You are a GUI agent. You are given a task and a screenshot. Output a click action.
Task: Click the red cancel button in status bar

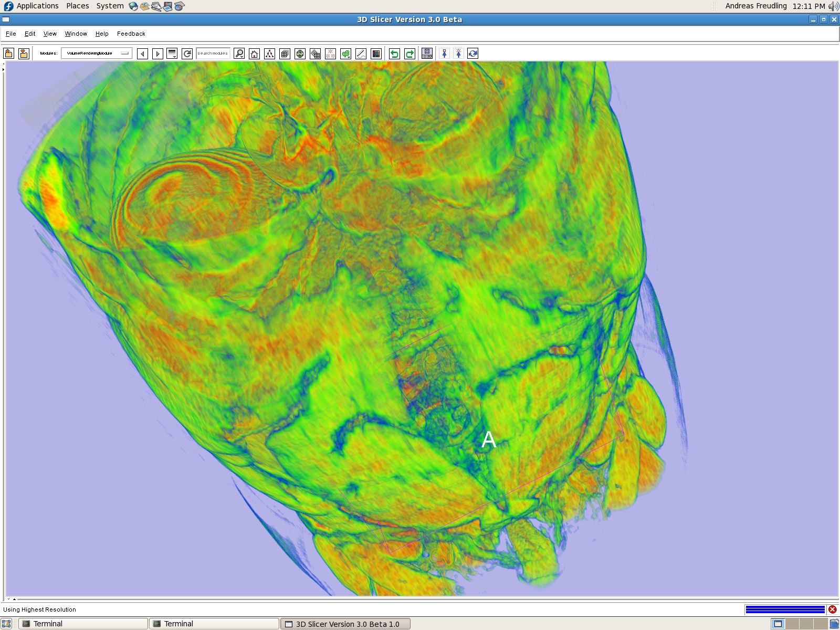coord(833,610)
